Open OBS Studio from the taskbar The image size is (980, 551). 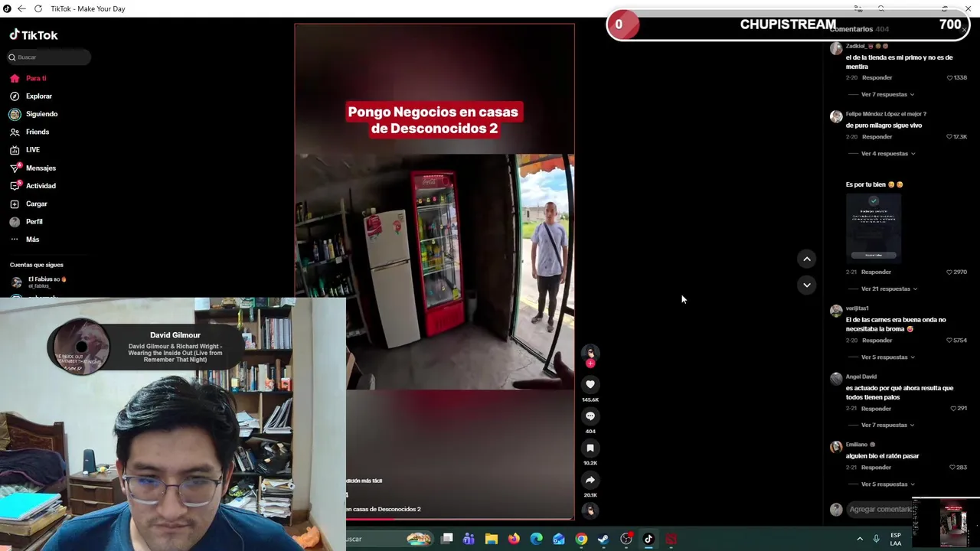pyautogui.click(x=626, y=539)
